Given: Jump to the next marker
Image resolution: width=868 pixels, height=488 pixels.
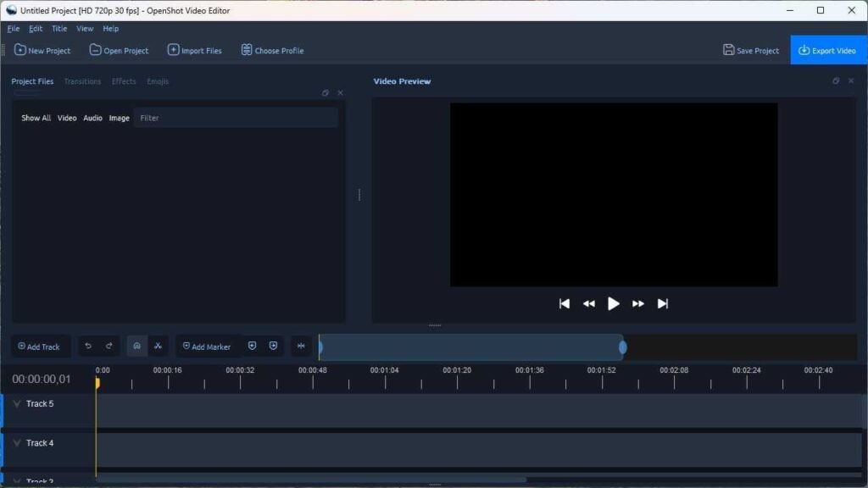Looking at the screenshot, I should (x=272, y=346).
